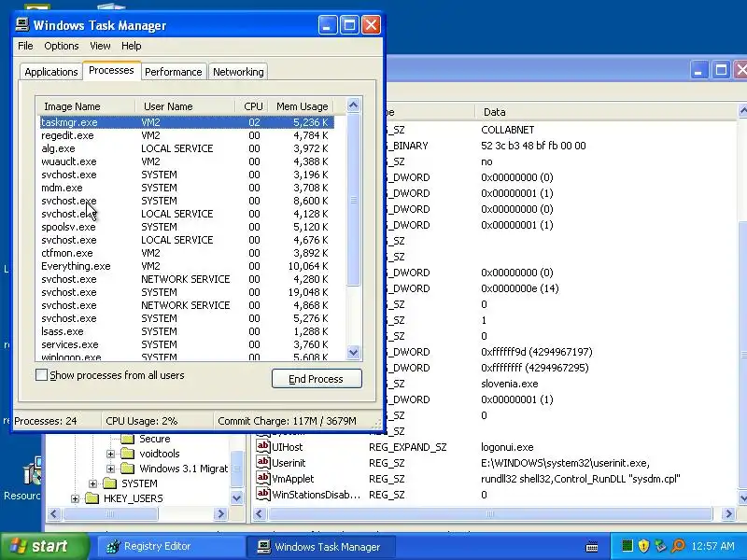
Task: Click the values pane scroll-left arrow
Action: (x=260, y=514)
